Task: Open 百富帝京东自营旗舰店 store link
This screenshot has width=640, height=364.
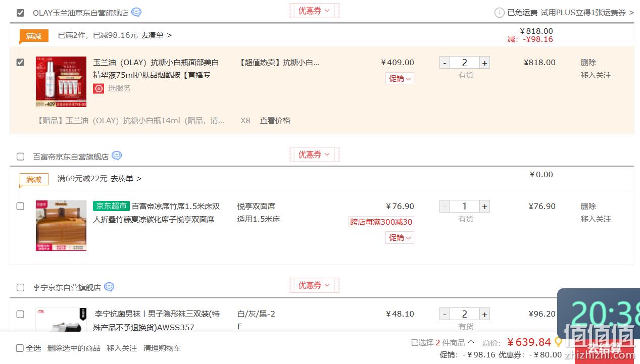Action: tap(71, 157)
